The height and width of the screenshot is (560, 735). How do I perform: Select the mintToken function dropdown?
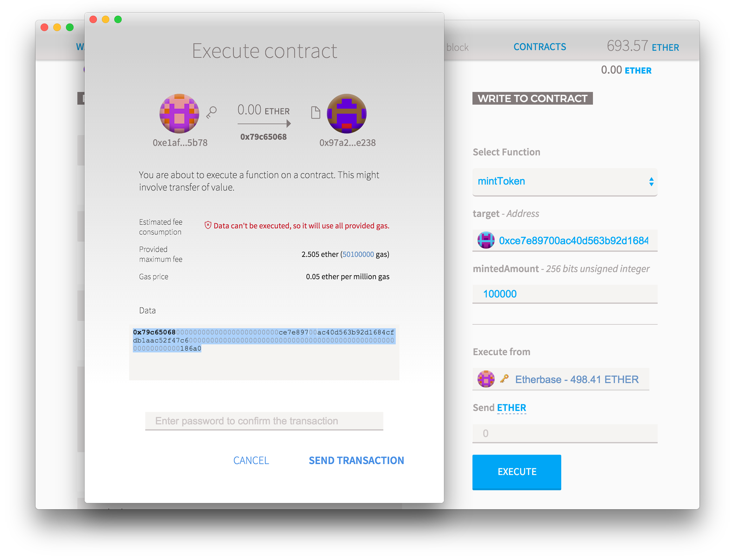566,180
